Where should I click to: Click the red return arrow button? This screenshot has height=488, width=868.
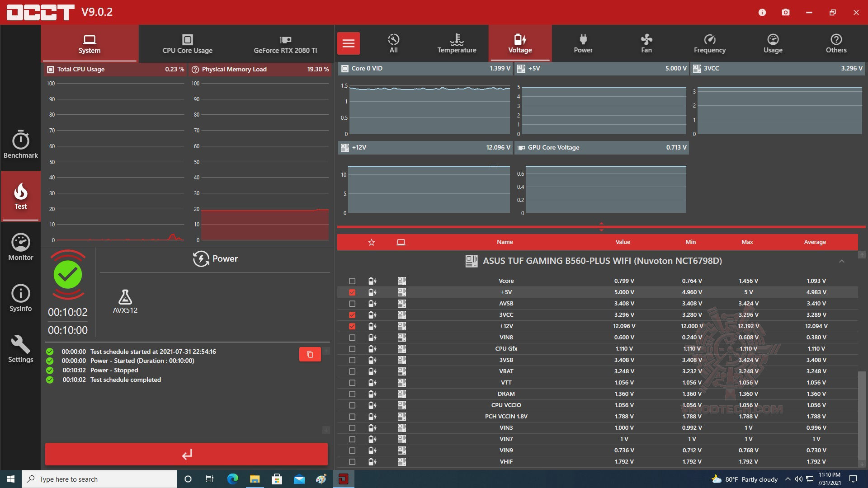click(186, 454)
